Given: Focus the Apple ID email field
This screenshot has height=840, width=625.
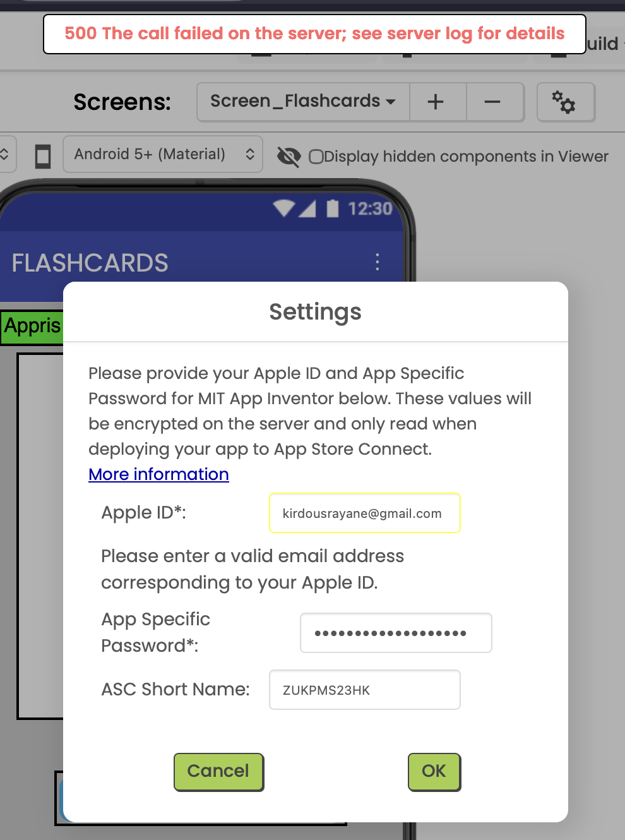Looking at the screenshot, I should pyautogui.click(x=365, y=513).
